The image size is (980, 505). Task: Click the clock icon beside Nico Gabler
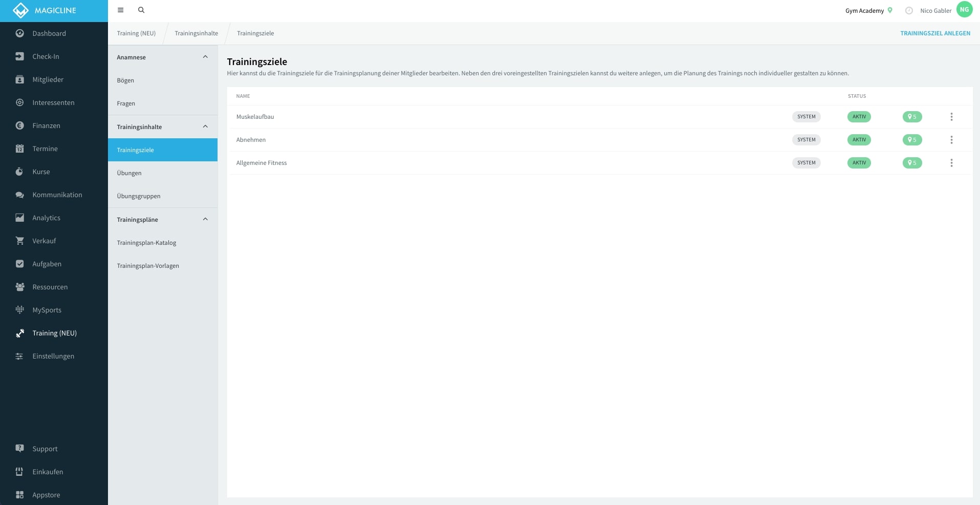909,11
